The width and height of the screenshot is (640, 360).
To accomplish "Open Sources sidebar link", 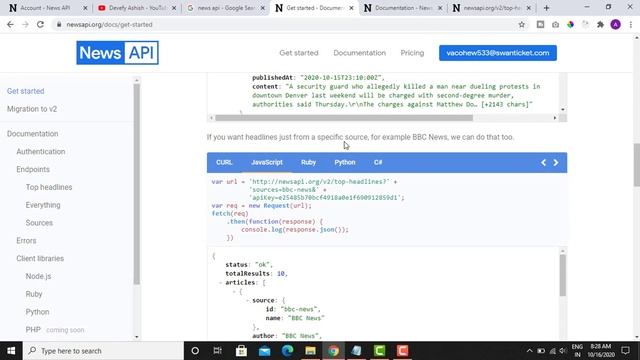I will 39,223.
